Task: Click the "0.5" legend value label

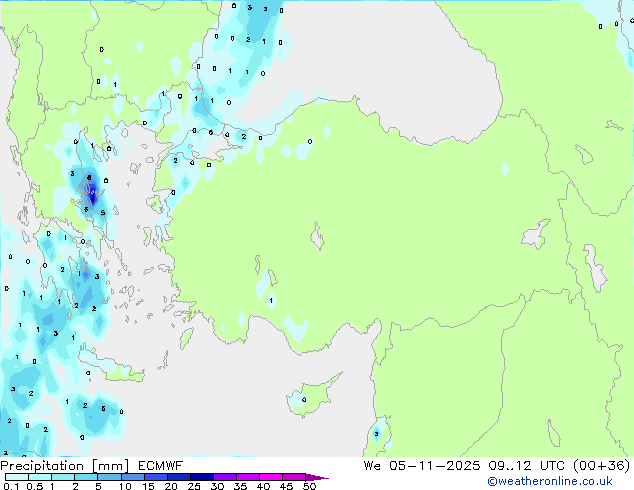Action: coord(35,486)
